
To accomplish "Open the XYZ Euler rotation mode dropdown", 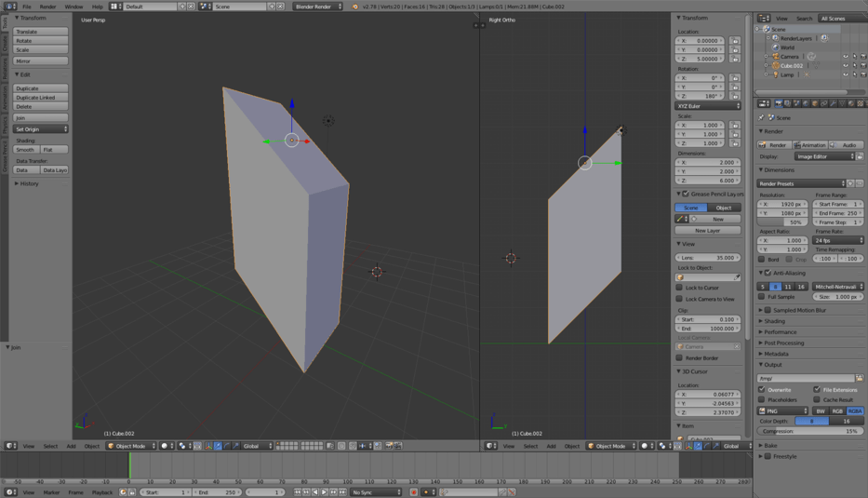I will [708, 106].
